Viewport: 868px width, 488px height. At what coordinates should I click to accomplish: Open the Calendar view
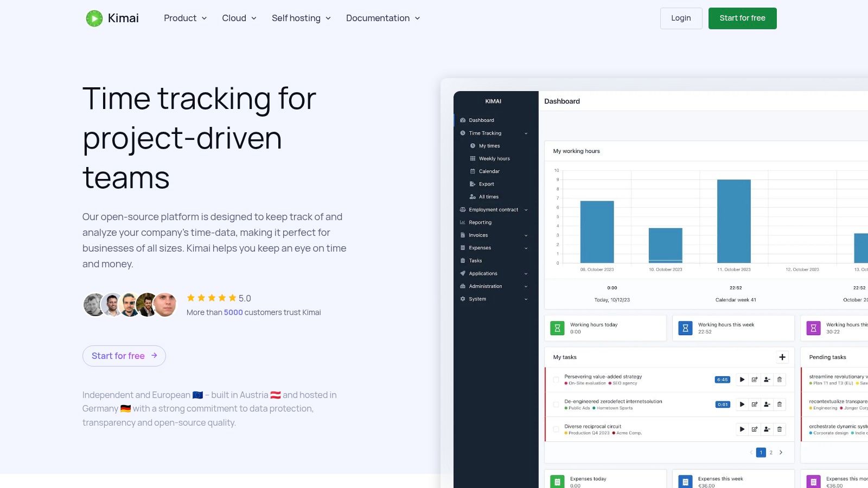pyautogui.click(x=489, y=171)
